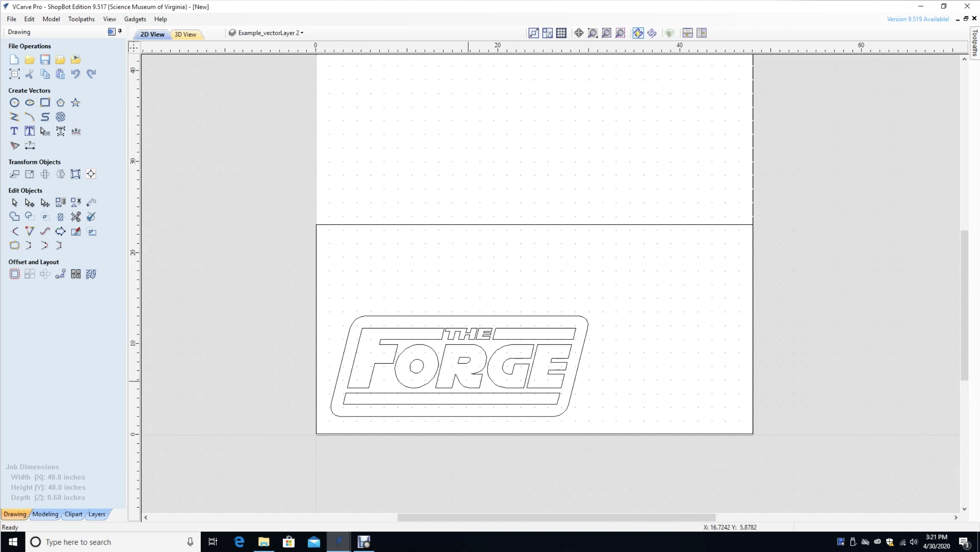Click the horizontal scrollbar right arrow
This screenshot has width=980, height=552.
tap(957, 517)
